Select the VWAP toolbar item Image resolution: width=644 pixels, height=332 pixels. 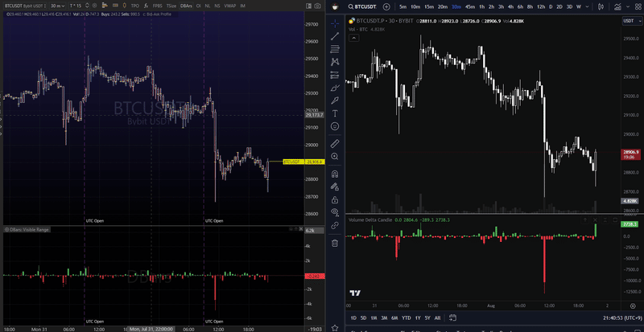point(229,6)
